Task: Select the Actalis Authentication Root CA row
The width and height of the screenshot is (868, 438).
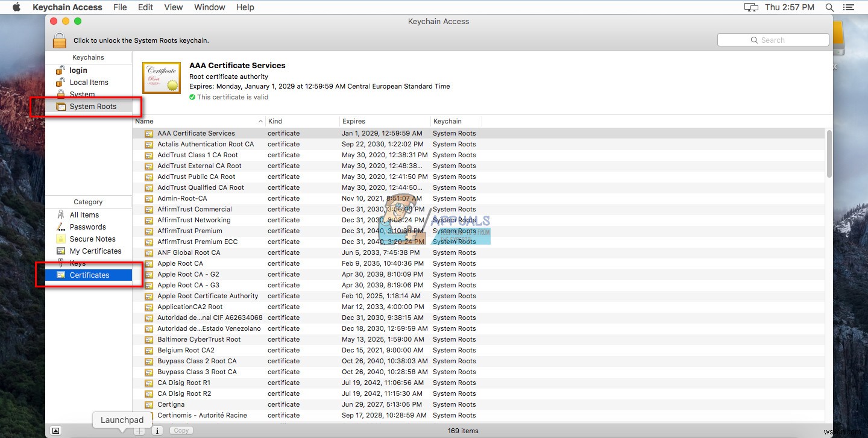Action: coord(479,144)
